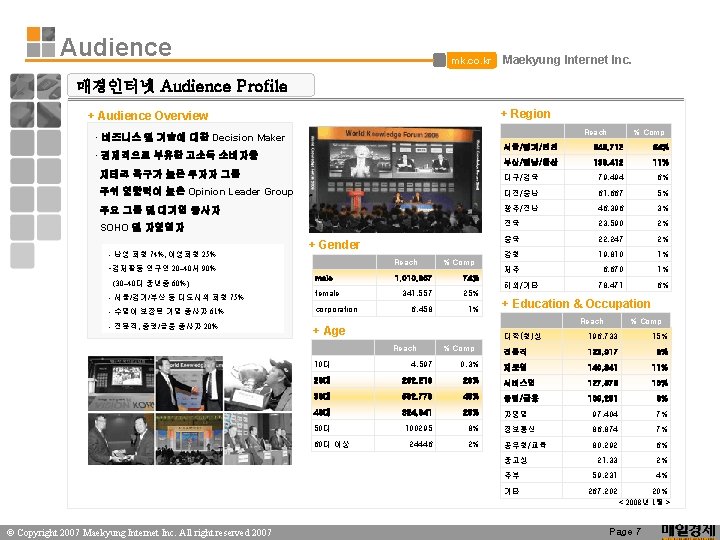Image resolution: width=720 pixels, height=540 pixels.
Task: Click the 25% cell in female row
Action: (471, 293)
